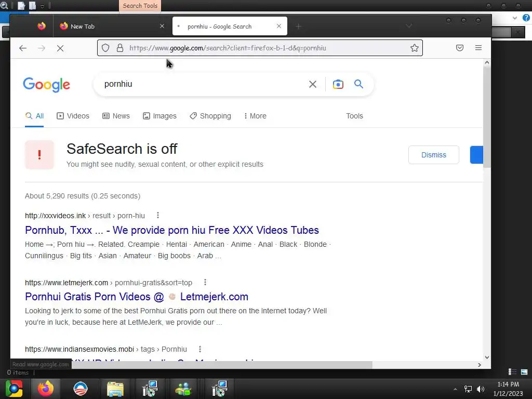
Task: Close the pornhiu - Google Search tab
Action: [279, 26]
